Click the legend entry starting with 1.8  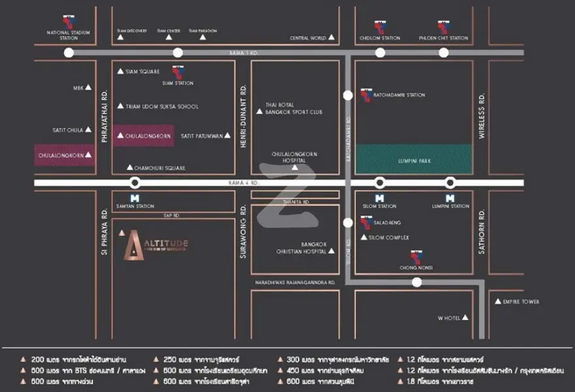point(436,382)
